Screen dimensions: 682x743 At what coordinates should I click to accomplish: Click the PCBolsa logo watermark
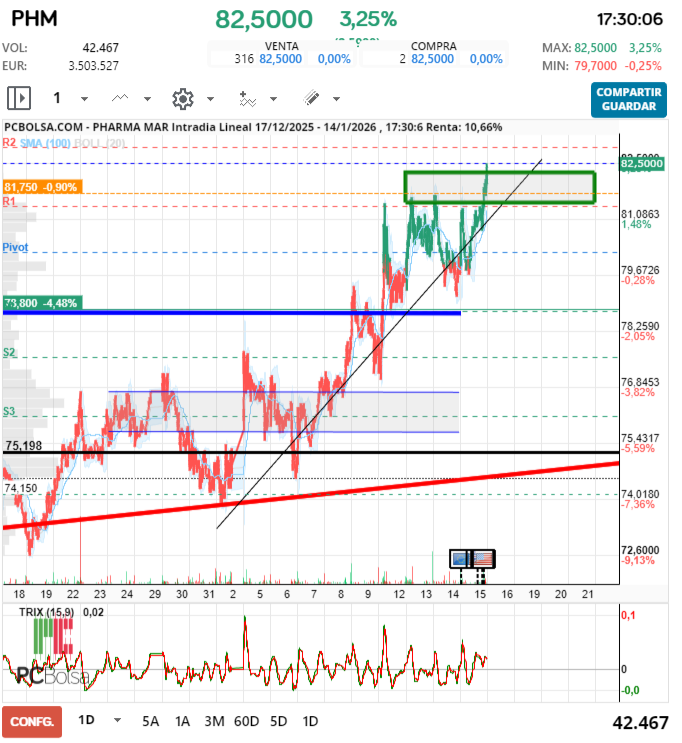pos(50,675)
